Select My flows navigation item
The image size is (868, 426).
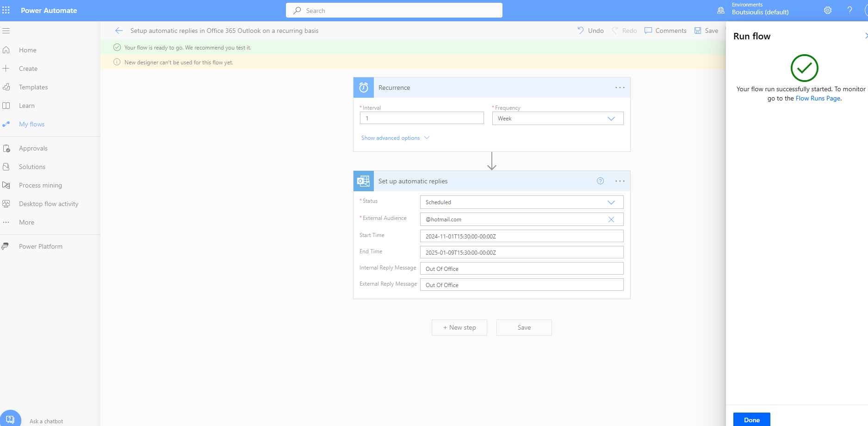tap(31, 124)
